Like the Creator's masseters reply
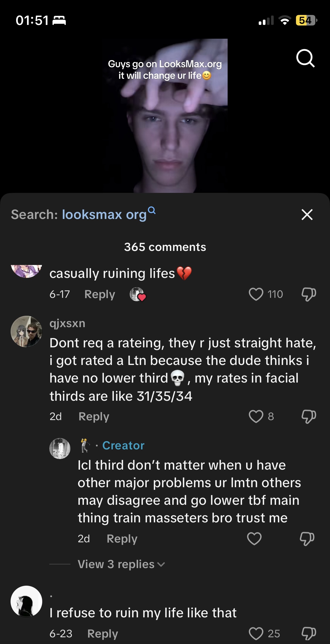This screenshot has width=330, height=644. tap(254, 538)
